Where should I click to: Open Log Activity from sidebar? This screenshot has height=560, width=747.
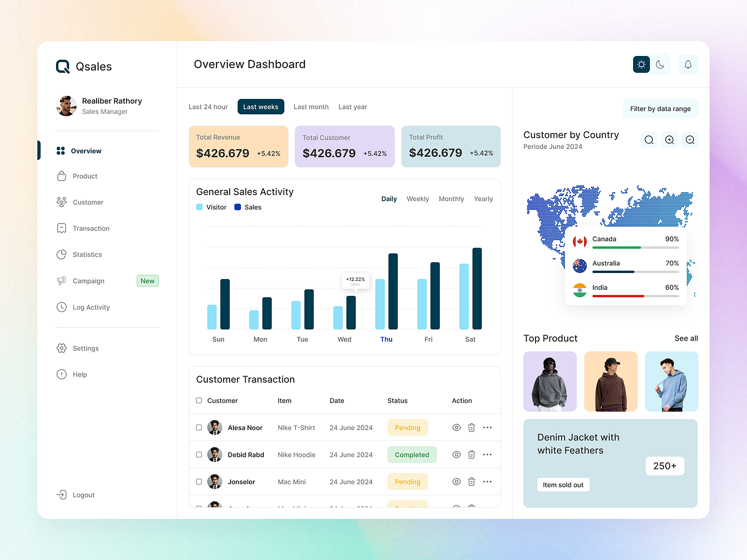pos(91,307)
